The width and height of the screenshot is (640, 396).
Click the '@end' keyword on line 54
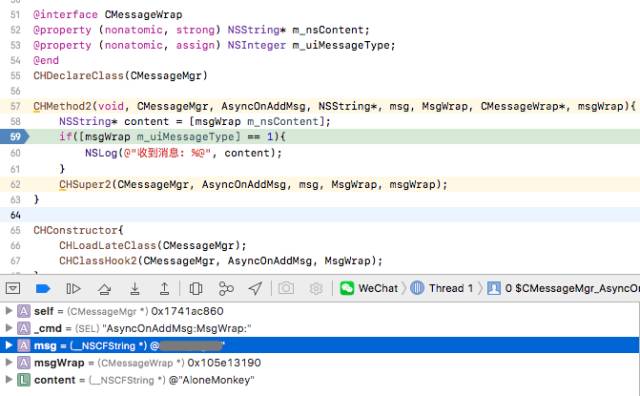pos(46,60)
